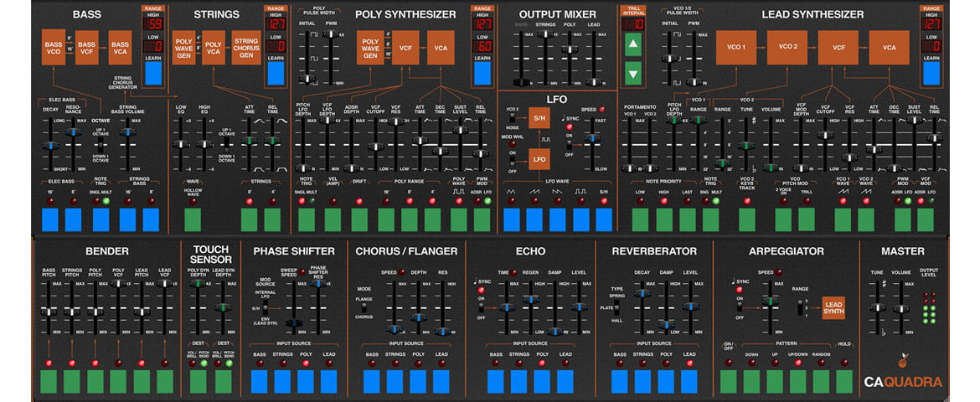Toggle the Poly Wave square button in Poly Synthesizer
Viewport: 980px width, 402px height.
[x=459, y=219]
